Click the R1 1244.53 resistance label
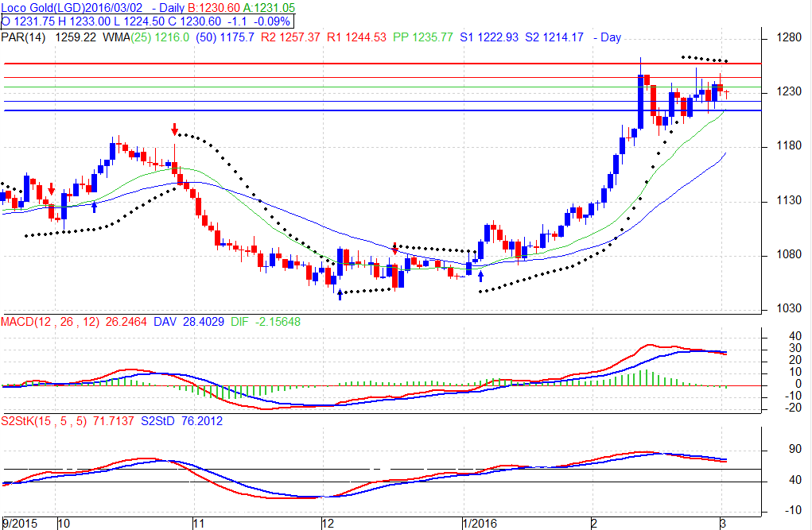The image size is (812, 530). point(356,37)
